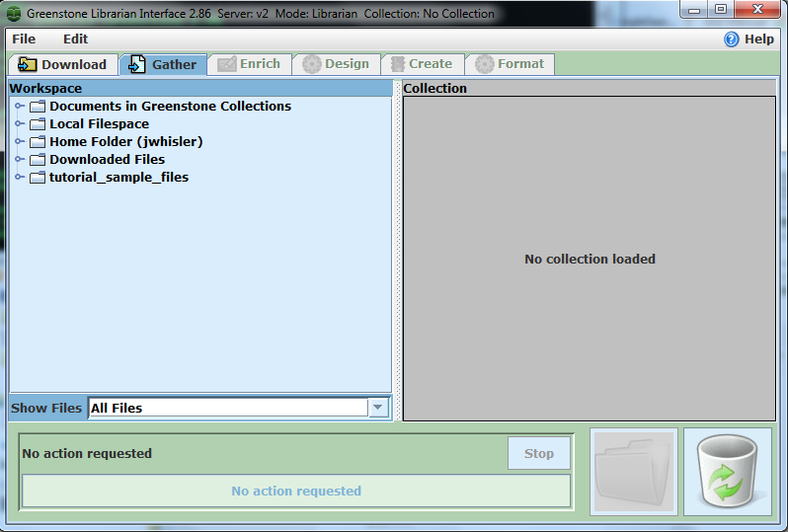
Task: Expand Documents in Greenstone Collections node
Action: [19, 107]
